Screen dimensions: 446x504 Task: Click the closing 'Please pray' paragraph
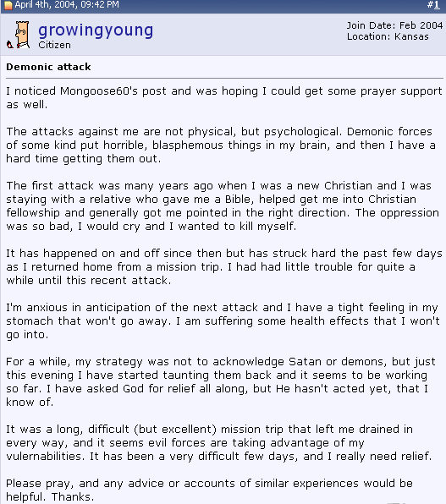coord(209,490)
